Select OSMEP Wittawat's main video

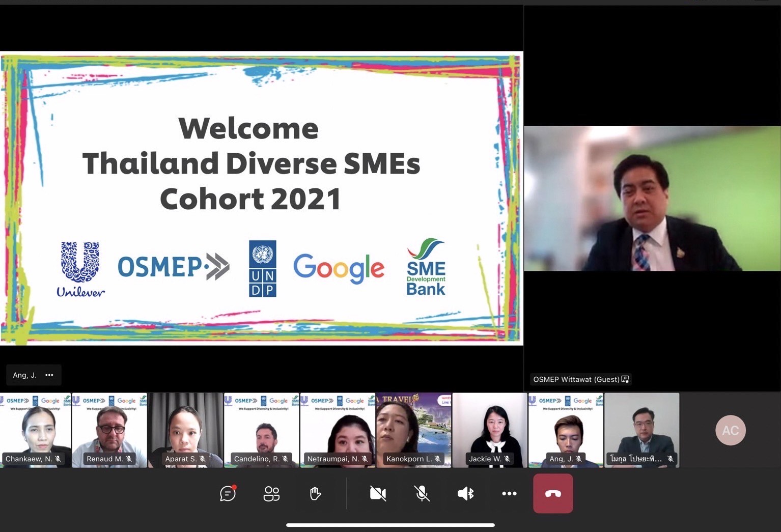pos(652,199)
